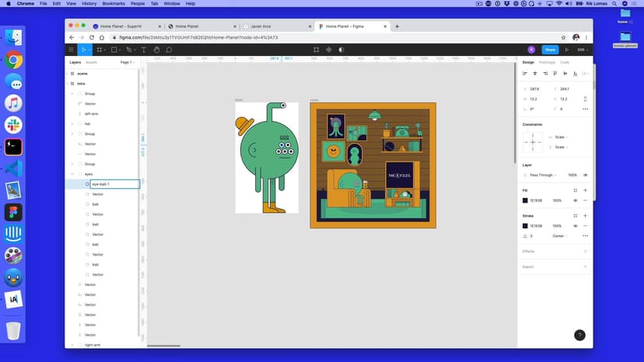This screenshot has height=362, width=644.
Task: Select the Text tool in toolbar
Action: pyautogui.click(x=144, y=50)
